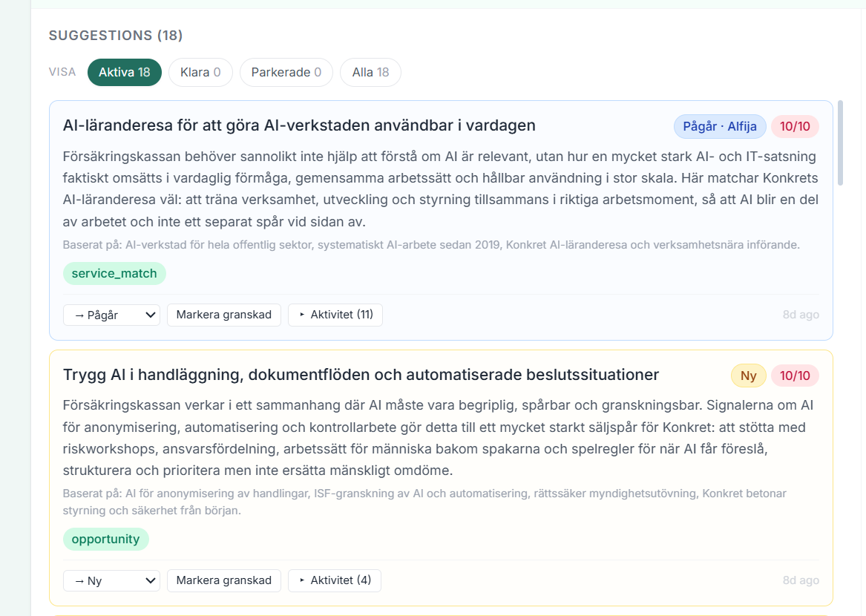866x616 pixels.
Task: Mark the Trygg AI suggestion as granskad
Action: [223, 580]
